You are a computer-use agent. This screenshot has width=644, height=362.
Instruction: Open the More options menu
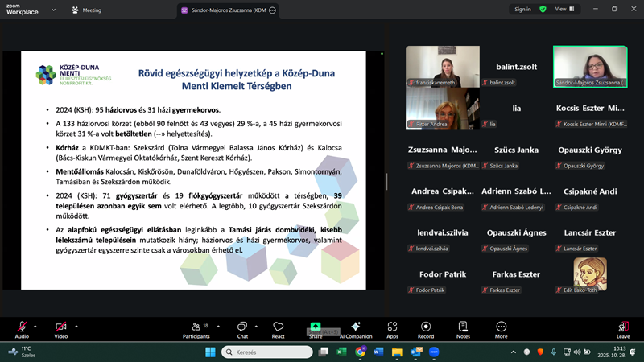tap(501, 330)
